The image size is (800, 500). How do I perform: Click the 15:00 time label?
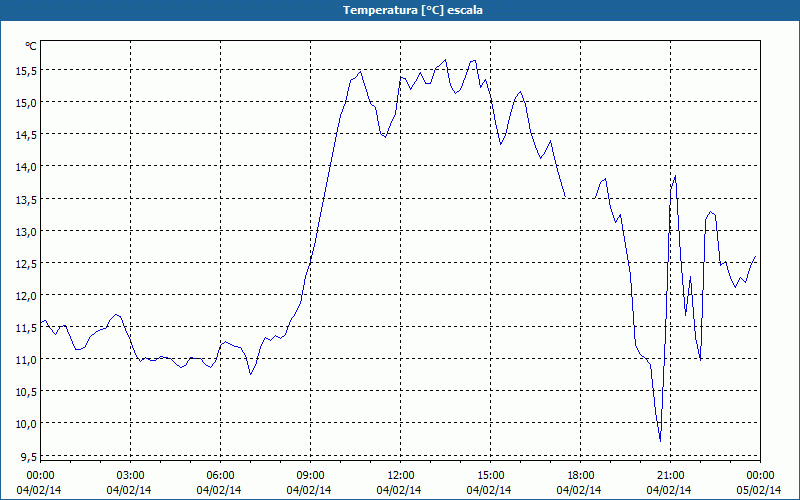[x=490, y=476]
